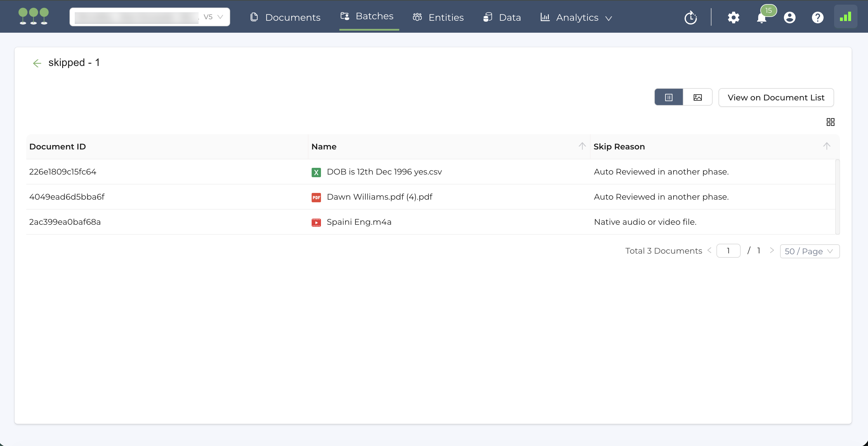Click the help question mark icon
The image size is (868, 446).
(x=817, y=18)
